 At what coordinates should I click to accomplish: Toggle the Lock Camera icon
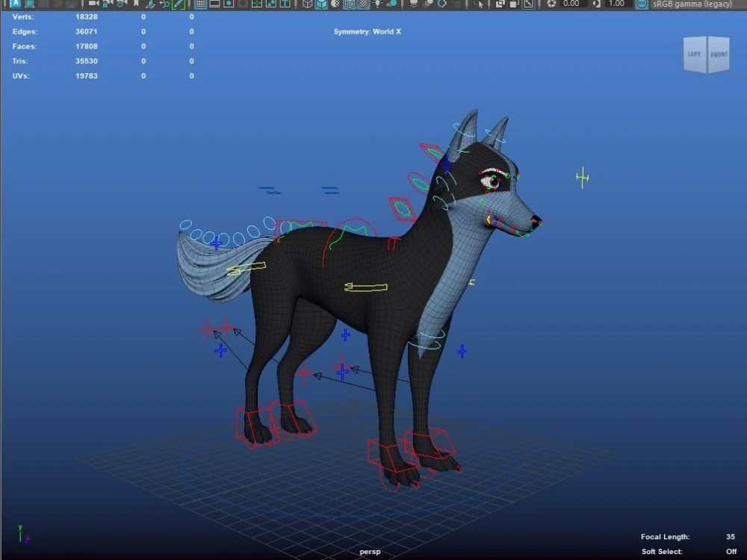coord(108,3)
